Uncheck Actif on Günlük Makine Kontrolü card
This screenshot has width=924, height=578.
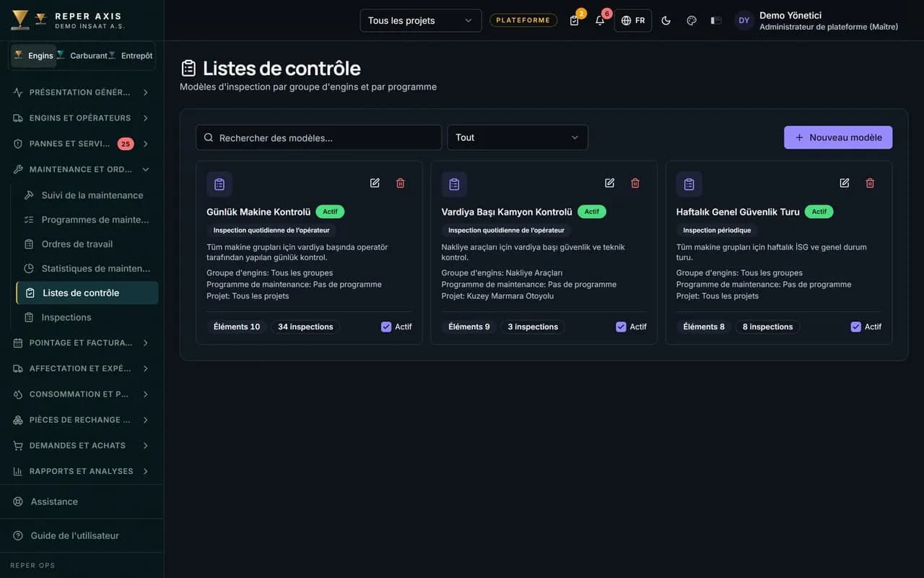point(386,327)
